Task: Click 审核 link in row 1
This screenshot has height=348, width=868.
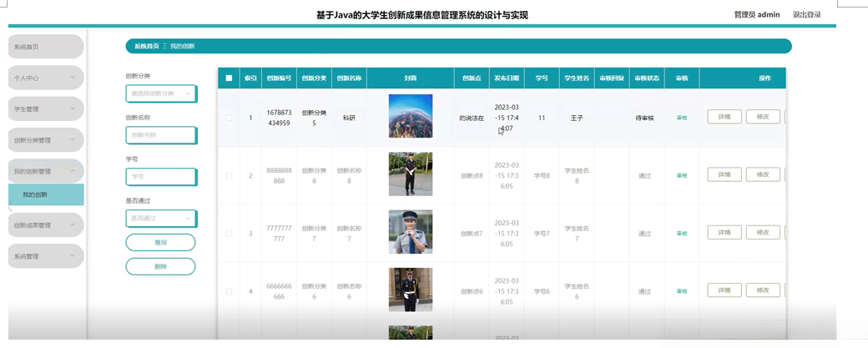Action: pos(682,118)
